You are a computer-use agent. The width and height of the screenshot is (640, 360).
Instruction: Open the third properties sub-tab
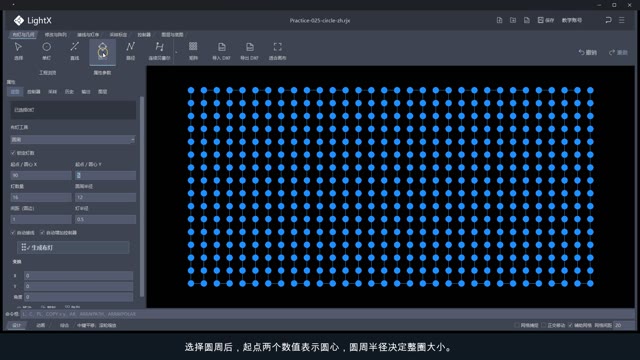(x=53, y=92)
